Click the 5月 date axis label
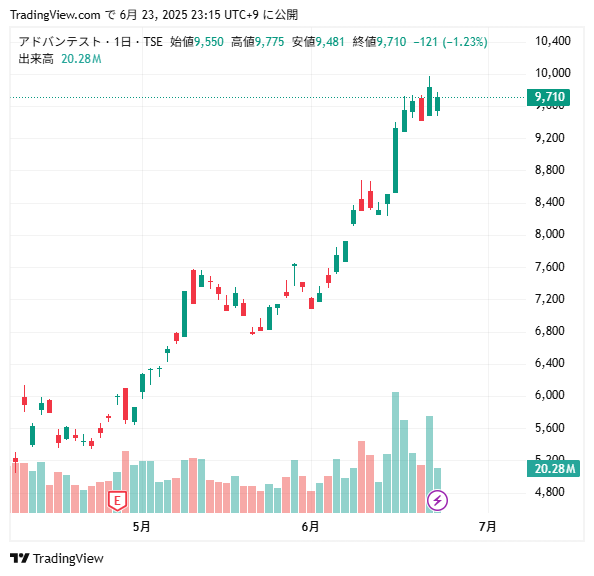Image resolution: width=594 pixels, height=576 pixels. pyautogui.click(x=142, y=526)
